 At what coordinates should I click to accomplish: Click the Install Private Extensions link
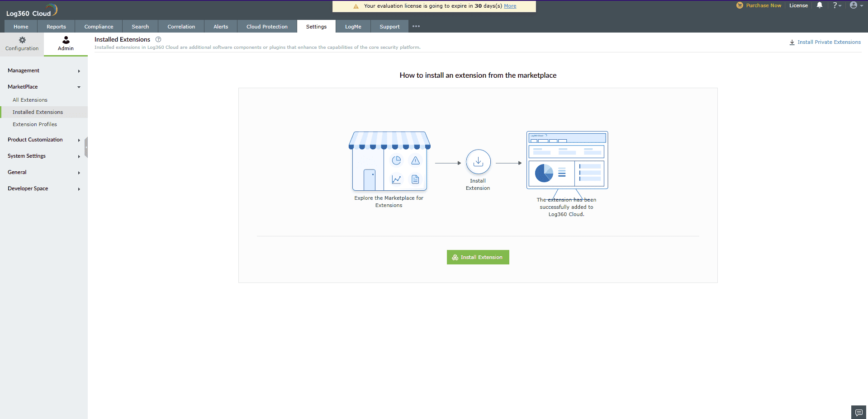[829, 42]
